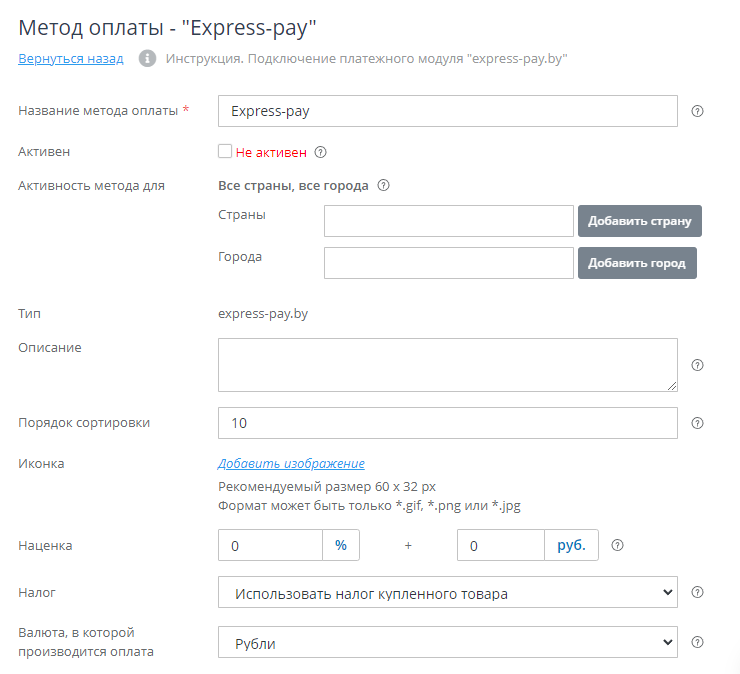Follow the "Вернуться назад" link

coord(70,58)
